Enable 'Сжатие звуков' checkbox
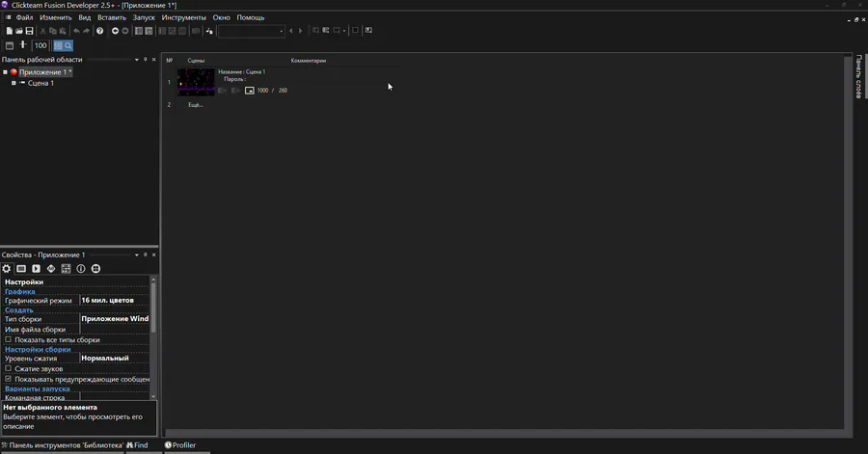 point(9,368)
